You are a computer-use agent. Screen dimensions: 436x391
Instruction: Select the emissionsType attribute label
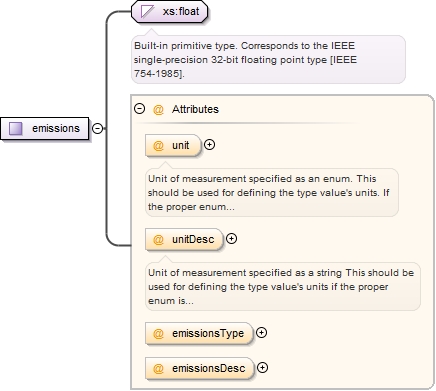pyautogui.click(x=208, y=333)
